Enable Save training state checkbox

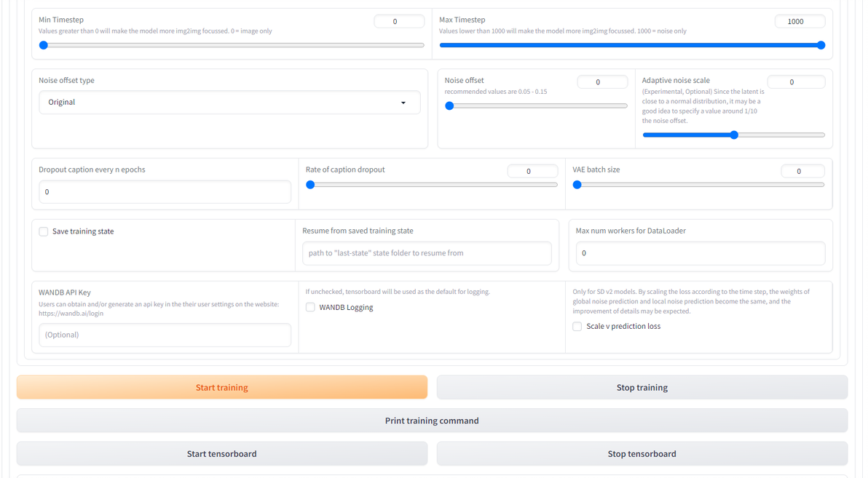coord(44,231)
